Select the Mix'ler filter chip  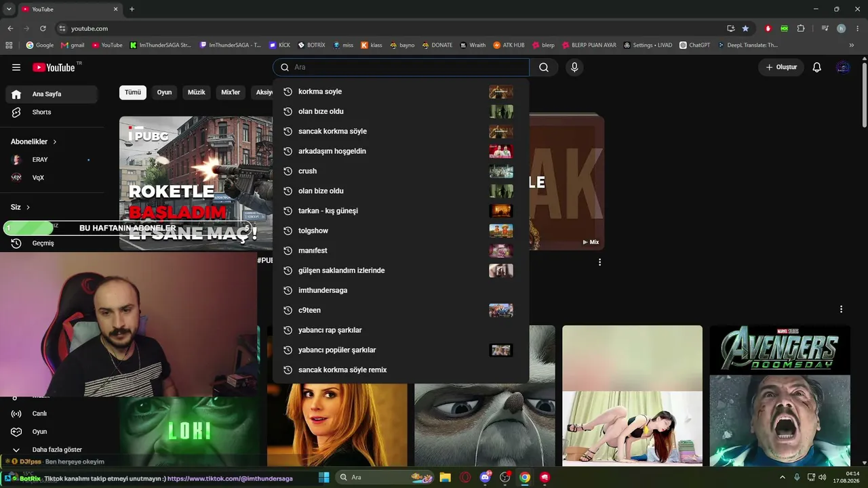(x=231, y=92)
